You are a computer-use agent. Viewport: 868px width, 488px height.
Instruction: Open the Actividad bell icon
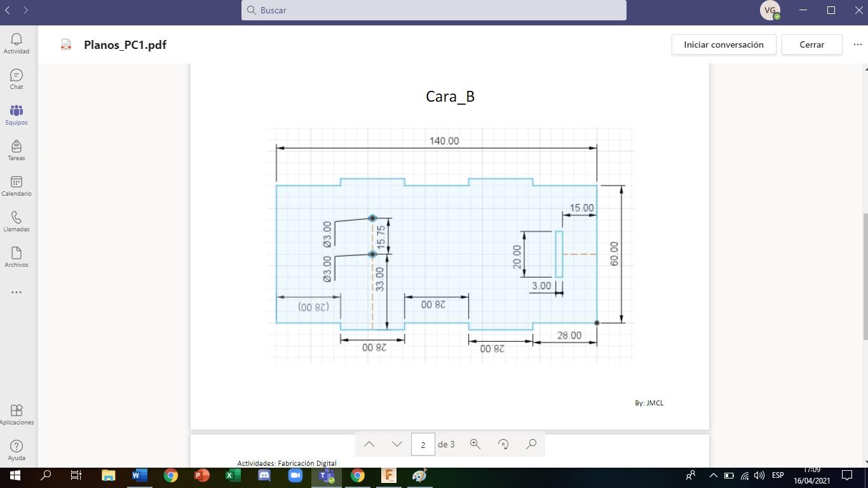17,43
